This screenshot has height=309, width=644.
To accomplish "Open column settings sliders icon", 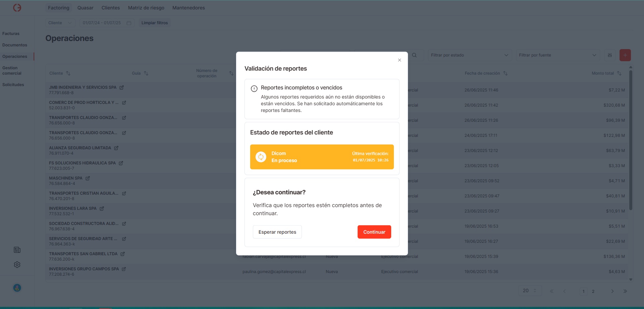I will point(609,55).
